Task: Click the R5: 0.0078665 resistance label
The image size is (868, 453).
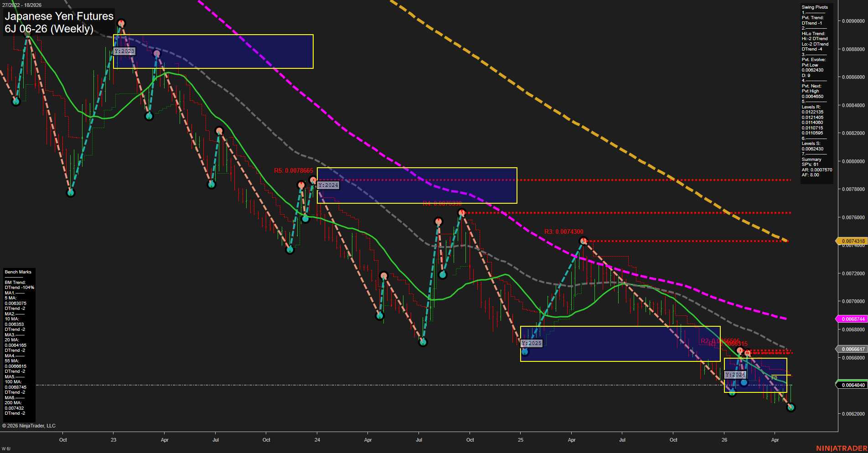Action: [x=294, y=170]
